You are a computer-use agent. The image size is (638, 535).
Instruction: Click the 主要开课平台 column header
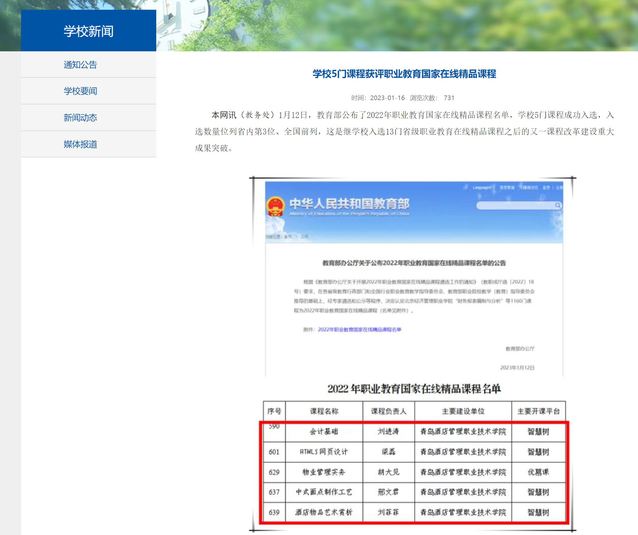(540, 411)
